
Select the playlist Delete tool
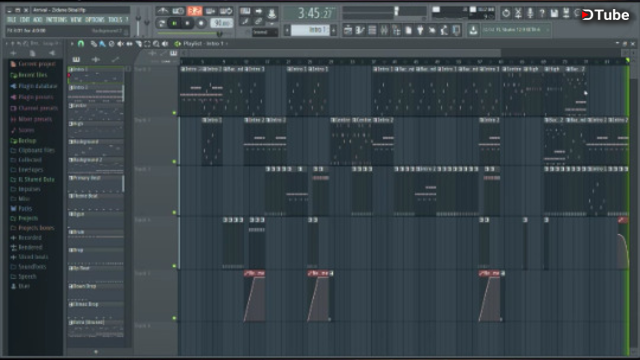(x=111, y=43)
